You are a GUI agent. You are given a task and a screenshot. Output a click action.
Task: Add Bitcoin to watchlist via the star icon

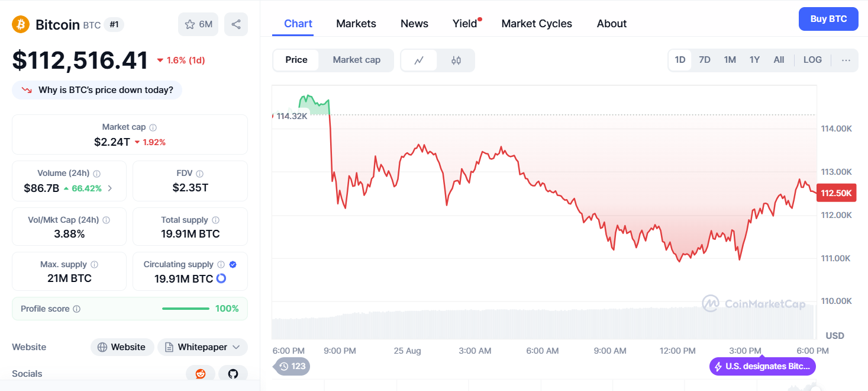click(191, 24)
